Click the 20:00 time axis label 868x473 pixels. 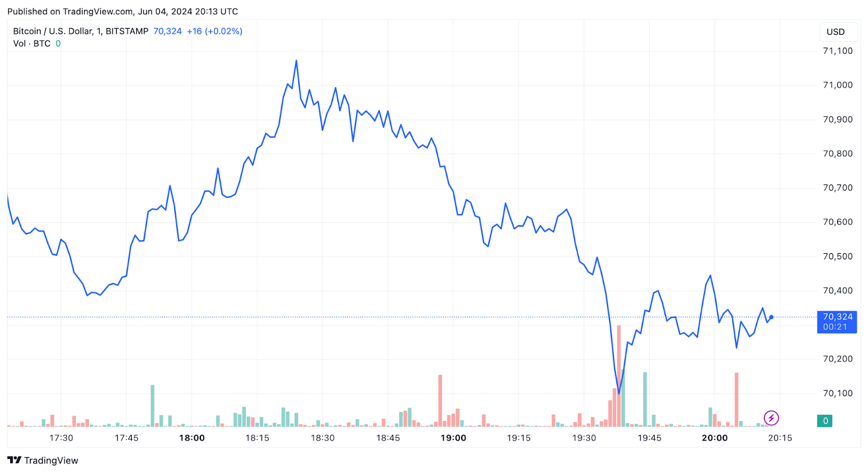coord(714,438)
